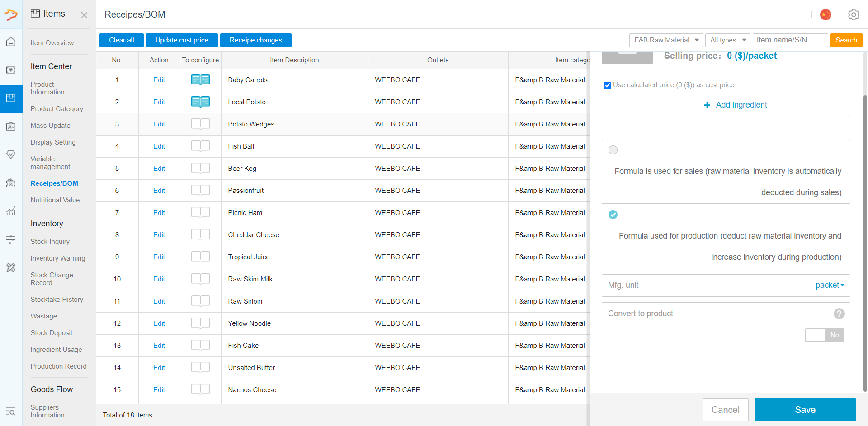Viewport: 868px width, 426px height.
Task: Edit the Cheddar Cheese row
Action: click(159, 235)
